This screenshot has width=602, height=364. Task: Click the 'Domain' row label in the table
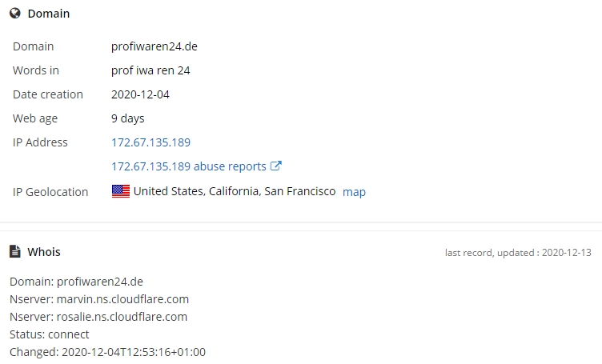pyautogui.click(x=33, y=46)
